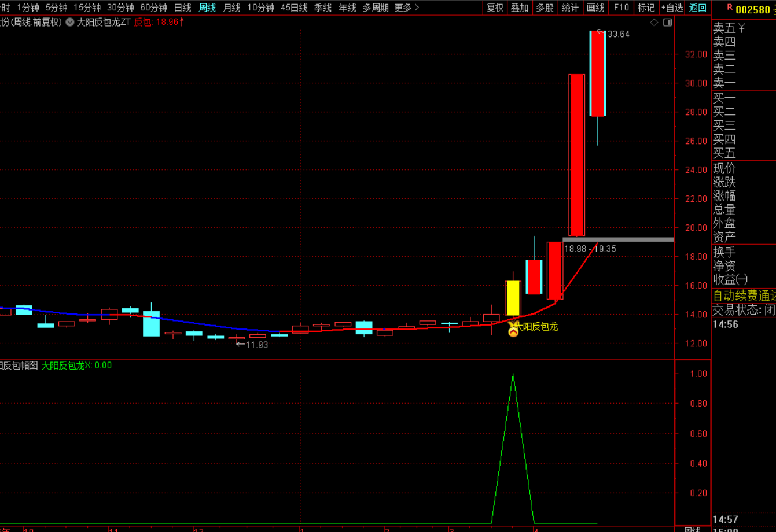This screenshot has height=532, width=776.
Task: Click the gray price gap bar 18.98-19.35
Action: click(x=618, y=239)
